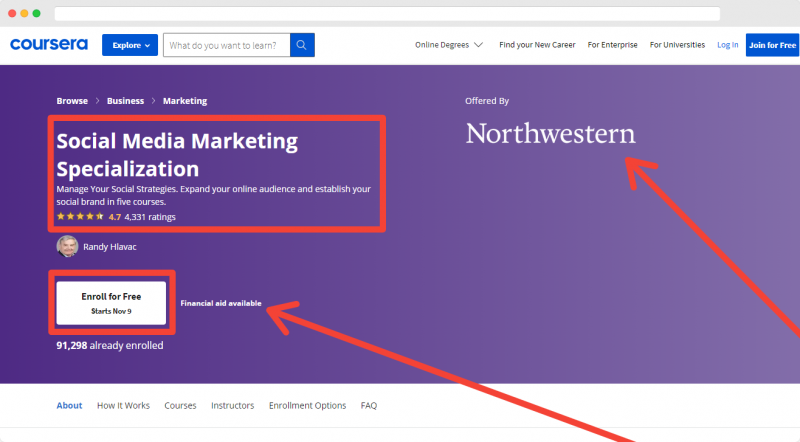
Task: Select the About tab
Action: [69, 405]
